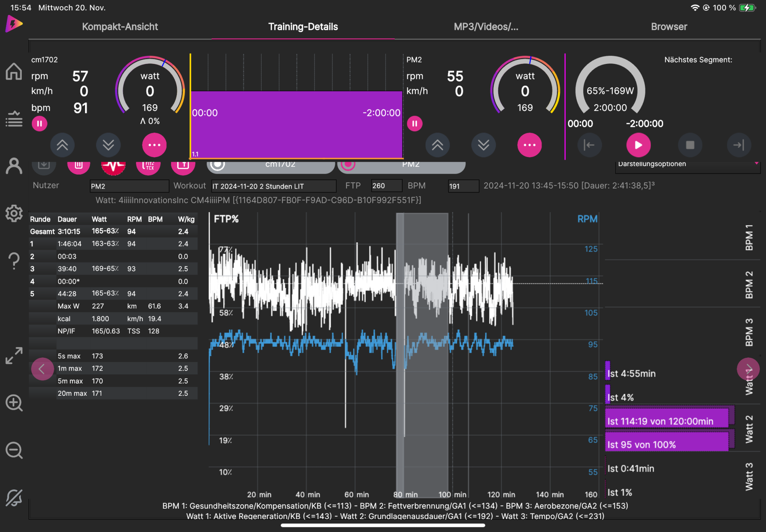Viewport: 766px width, 532px height.
Task: Click the FTP% axis label
Action: pos(226,219)
